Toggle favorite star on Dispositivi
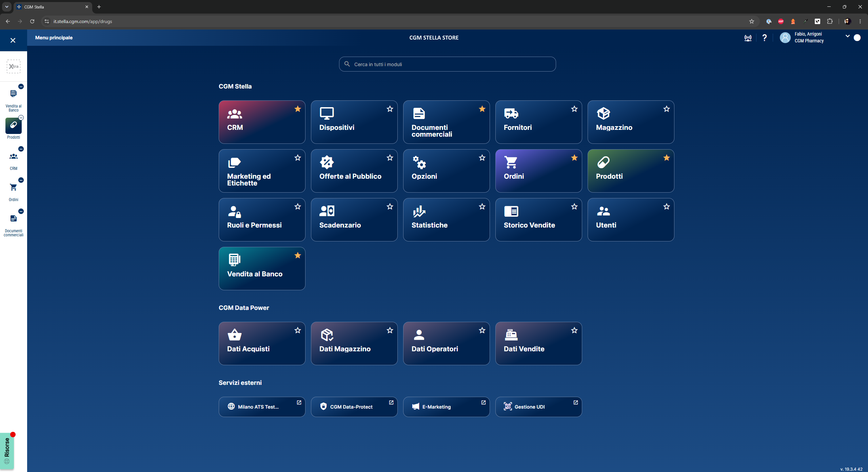The image size is (868, 472). pyautogui.click(x=390, y=109)
